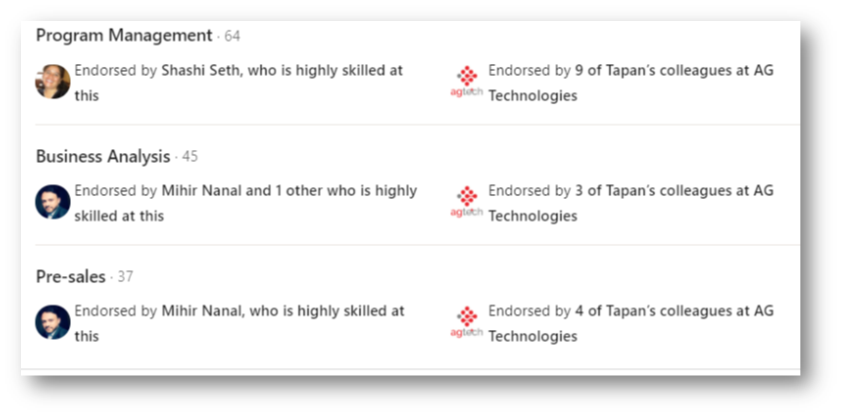View the 37 Pre-sales endorsements count
Image resolution: width=843 pixels, height=418 pixels.
point(125,277)
